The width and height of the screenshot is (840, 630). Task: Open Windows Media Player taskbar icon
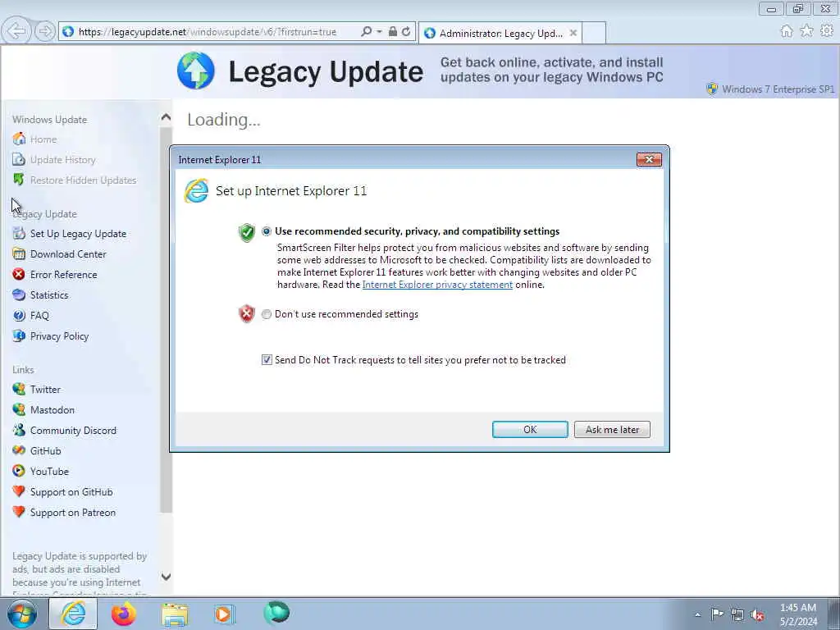coord(224,614)
